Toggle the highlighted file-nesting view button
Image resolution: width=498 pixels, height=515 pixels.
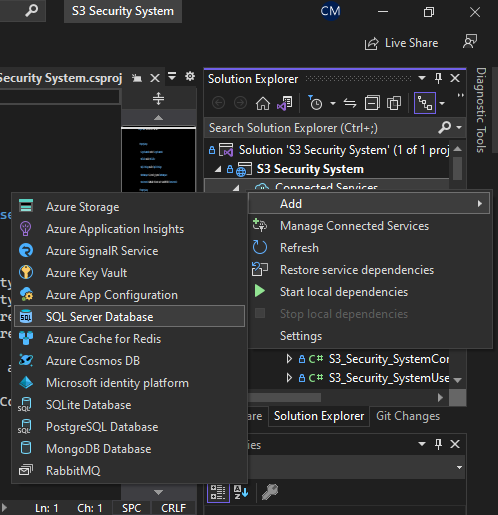pos(425,103)
